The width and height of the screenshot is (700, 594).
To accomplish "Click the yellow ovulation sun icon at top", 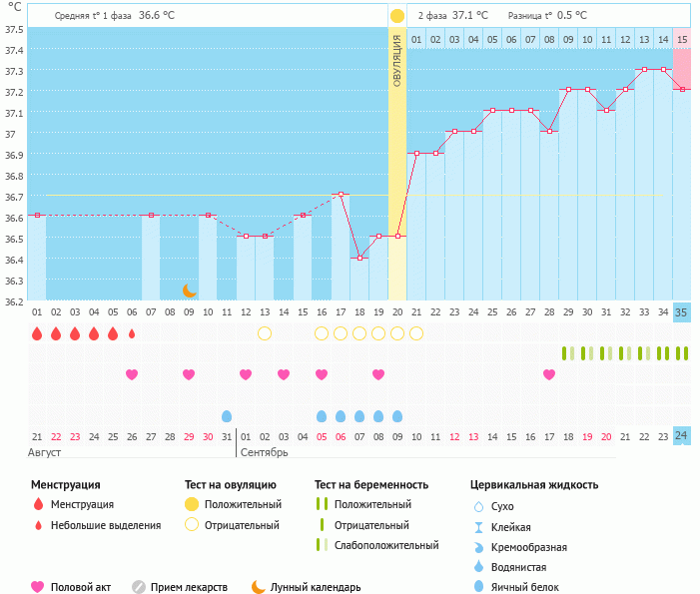I will tap(397, 16).
